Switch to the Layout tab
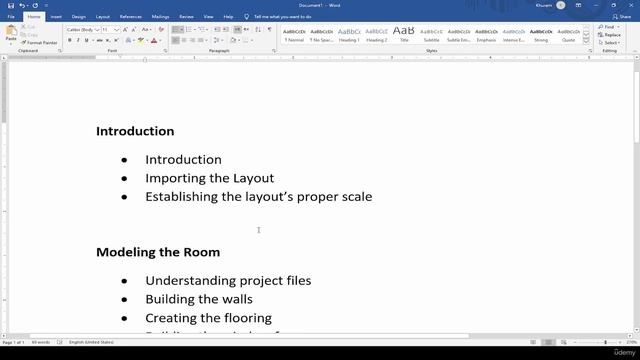 (x=102, y=17)
